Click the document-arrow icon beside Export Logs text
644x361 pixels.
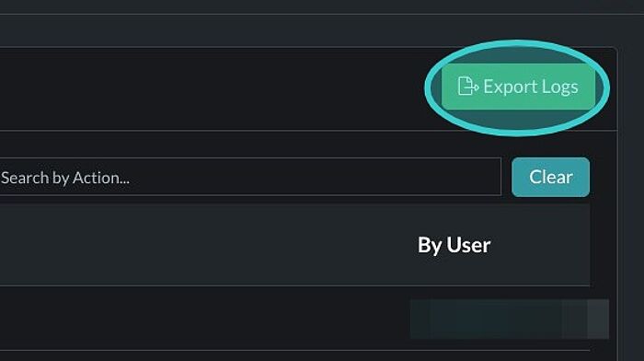467,87
